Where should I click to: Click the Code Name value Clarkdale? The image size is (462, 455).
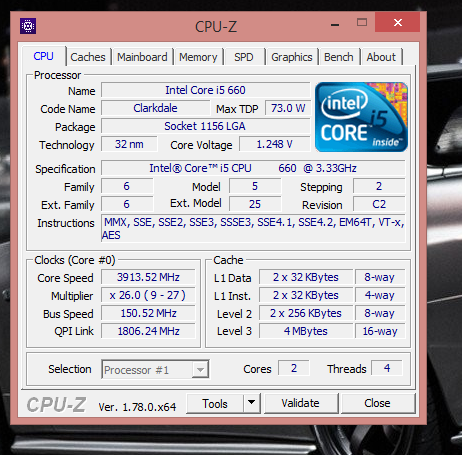click(155, 108)
